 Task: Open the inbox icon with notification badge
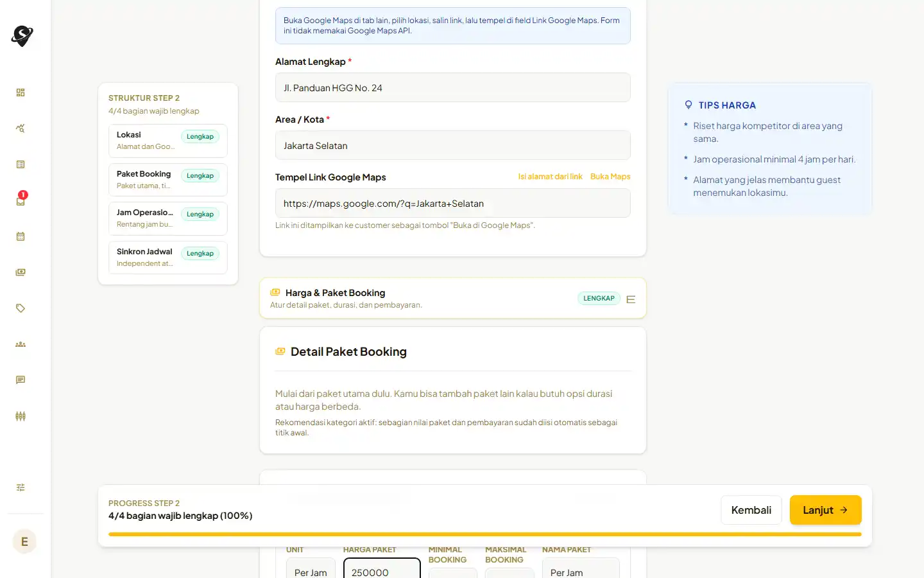(x=21, y=200)
